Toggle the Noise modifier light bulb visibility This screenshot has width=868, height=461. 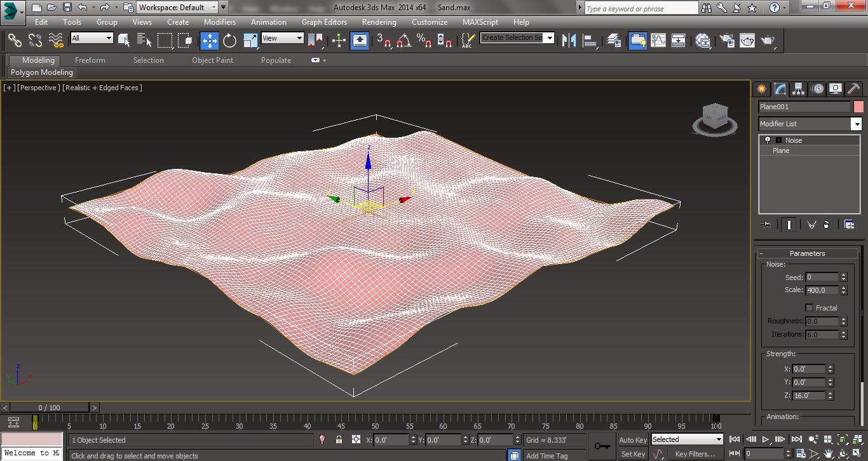coord(768,140)
